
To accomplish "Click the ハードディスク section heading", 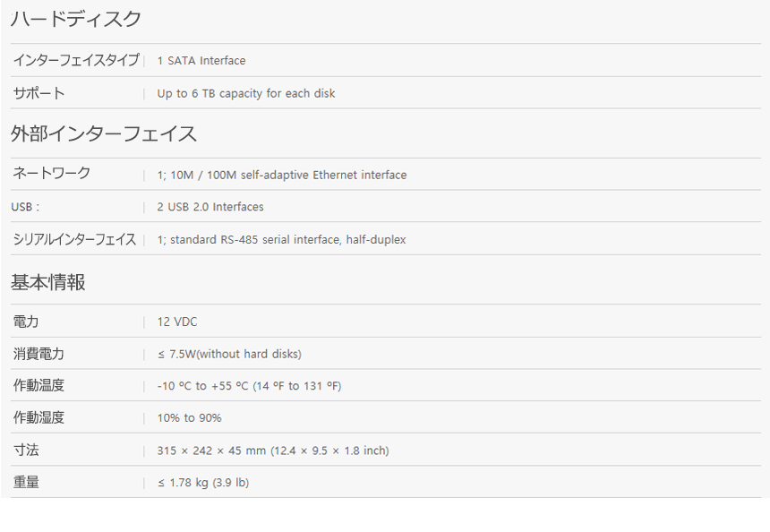I will click(x=76, y=19).
